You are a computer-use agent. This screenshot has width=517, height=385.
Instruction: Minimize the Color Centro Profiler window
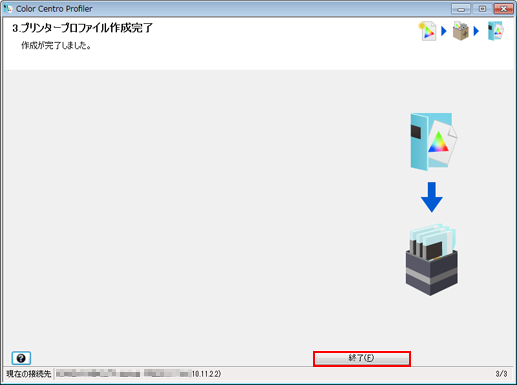click(x=461, y=9)
